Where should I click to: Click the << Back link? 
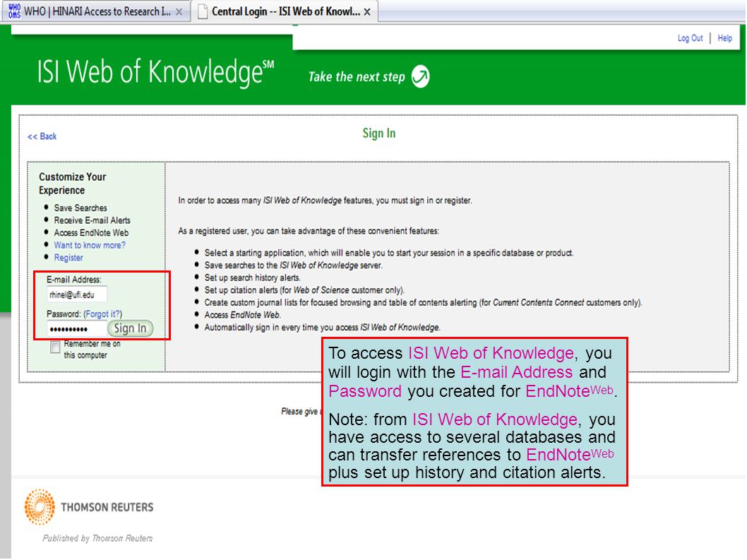click(x=42, y=136)
